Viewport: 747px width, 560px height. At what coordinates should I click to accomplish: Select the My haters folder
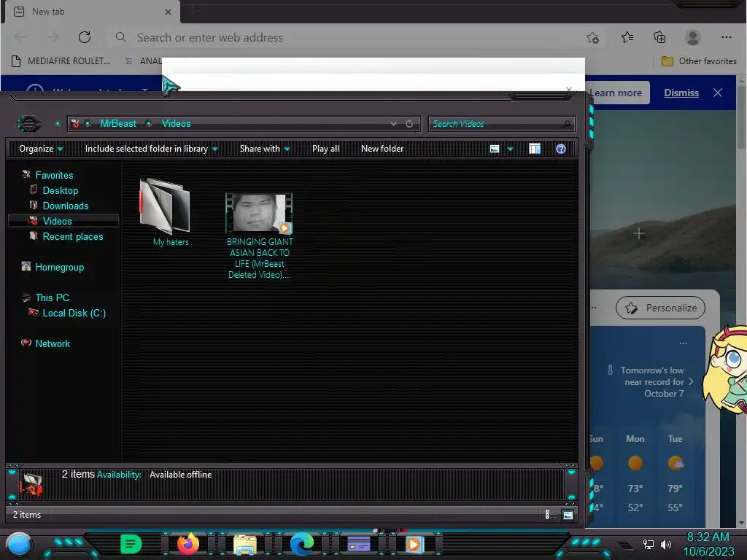[166, 212]
